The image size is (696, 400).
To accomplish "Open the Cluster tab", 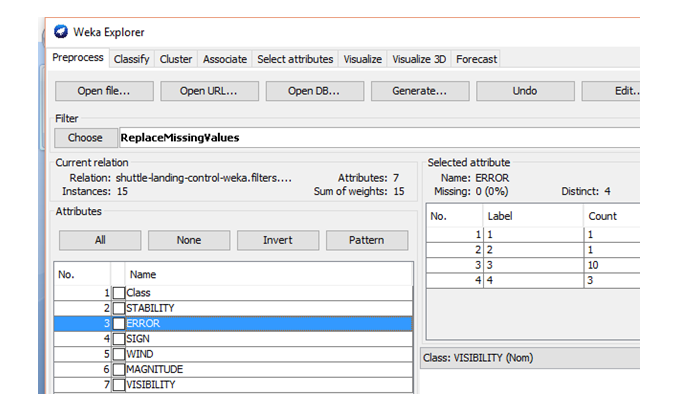I will pos(176,59).
